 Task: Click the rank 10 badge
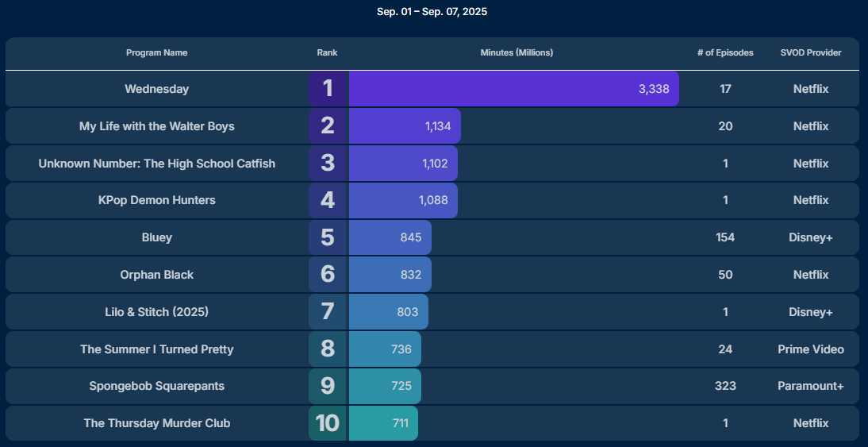328,423
